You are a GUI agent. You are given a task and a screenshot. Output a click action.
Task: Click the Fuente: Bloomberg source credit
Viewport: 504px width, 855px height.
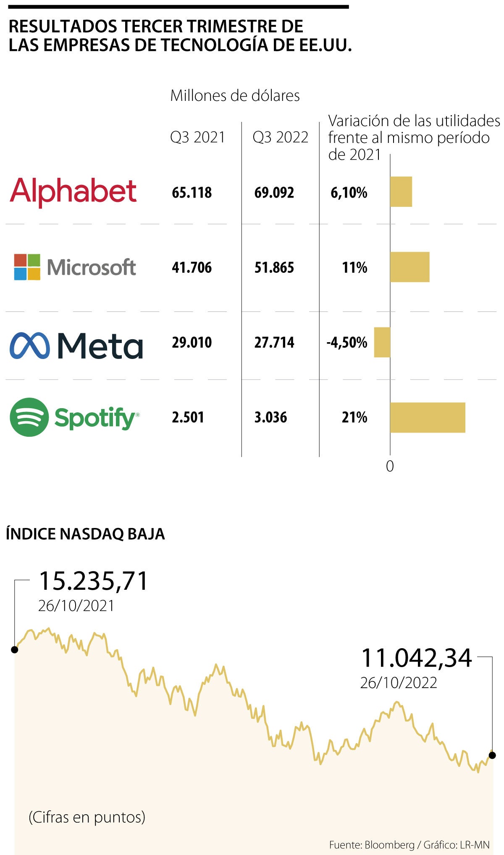tap(371, 845)
